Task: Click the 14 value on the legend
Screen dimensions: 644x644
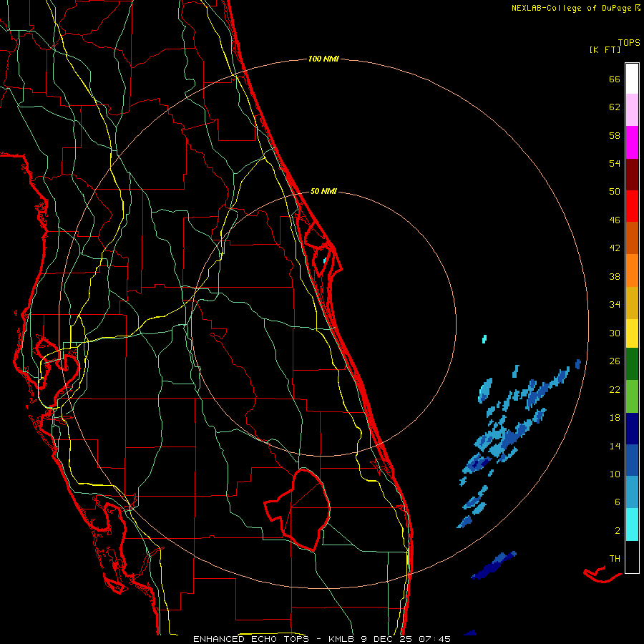Action: tap(615, 446)
